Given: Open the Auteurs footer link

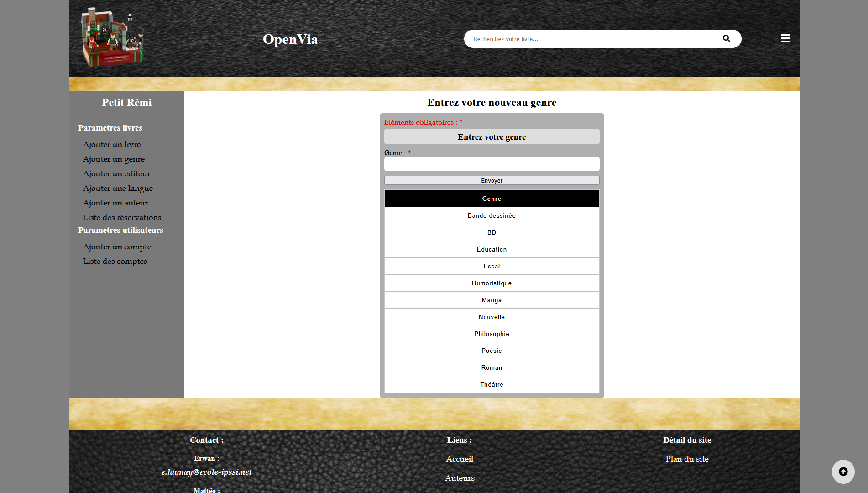Looking at the screenshot, I should (x=460, y=478).
